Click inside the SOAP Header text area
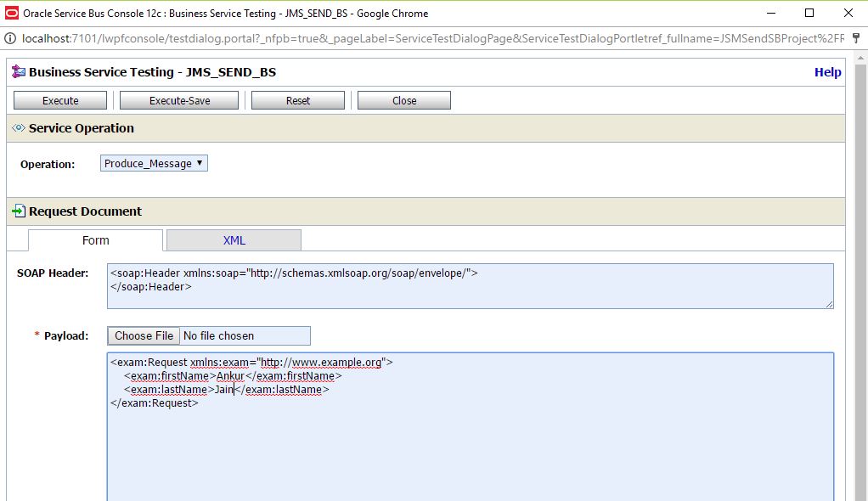Viewport: 868px width, 501px height. click(x=470, y=285)
